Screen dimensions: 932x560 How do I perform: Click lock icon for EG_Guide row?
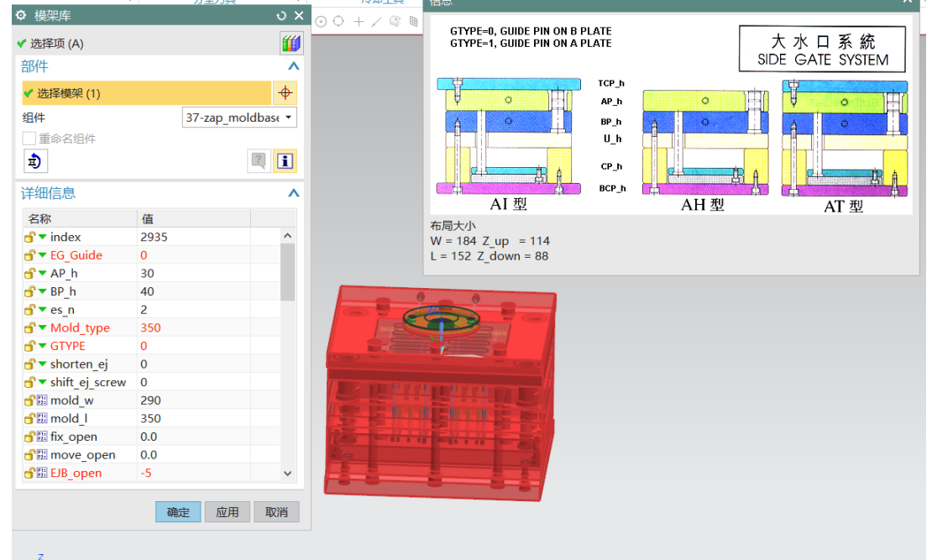[29, 255]
